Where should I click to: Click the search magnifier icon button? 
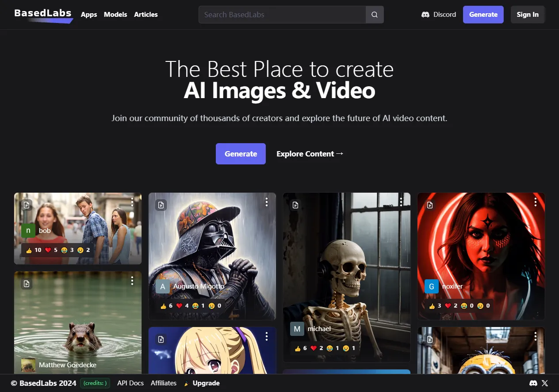pyautogui.click(x=375, y=15)
